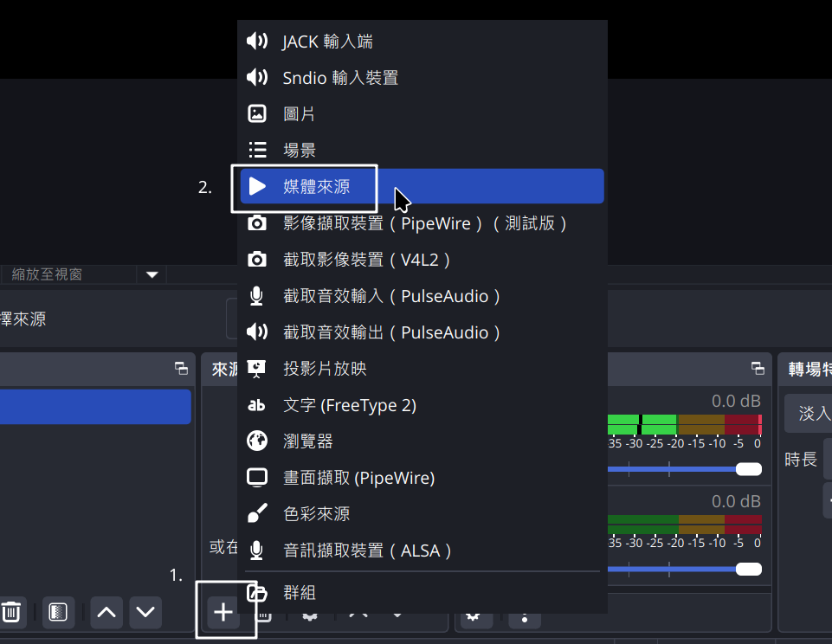This screenshot has height=644, width=832.
Task: Add 截取音效輸出（PulseAudio） source
Action: click(x=422, y=332)
